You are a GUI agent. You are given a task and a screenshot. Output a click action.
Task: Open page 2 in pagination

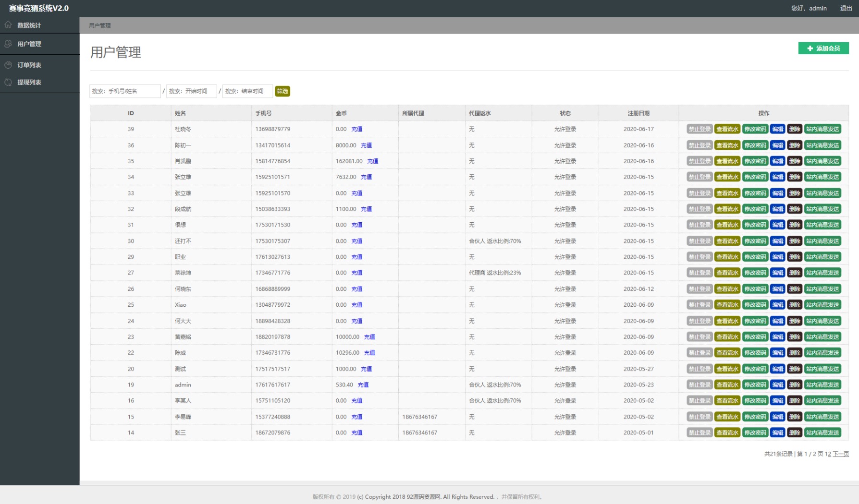(x=830, y=454)
